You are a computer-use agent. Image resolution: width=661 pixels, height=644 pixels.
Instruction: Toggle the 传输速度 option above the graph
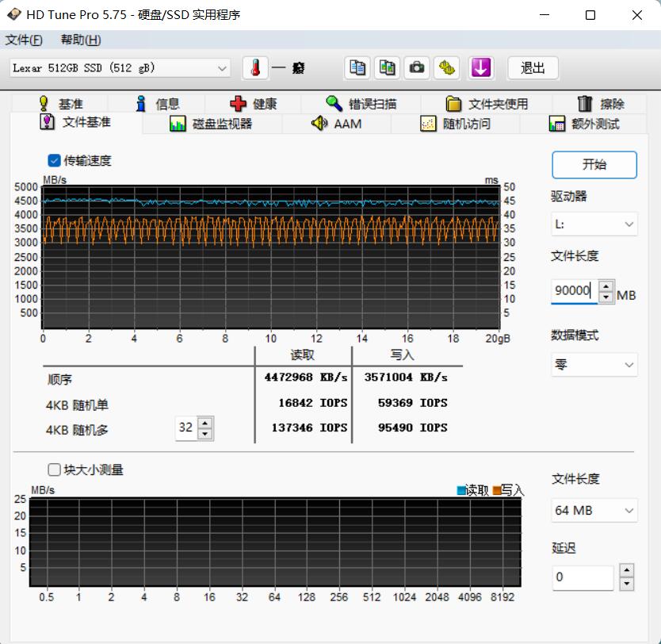54,160
